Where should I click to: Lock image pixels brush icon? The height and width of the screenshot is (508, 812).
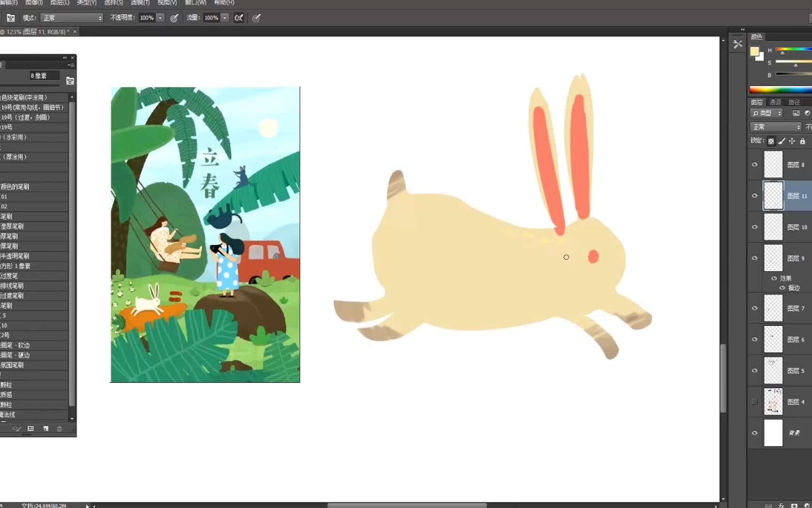pyautogui.click(x=781, y=141)
